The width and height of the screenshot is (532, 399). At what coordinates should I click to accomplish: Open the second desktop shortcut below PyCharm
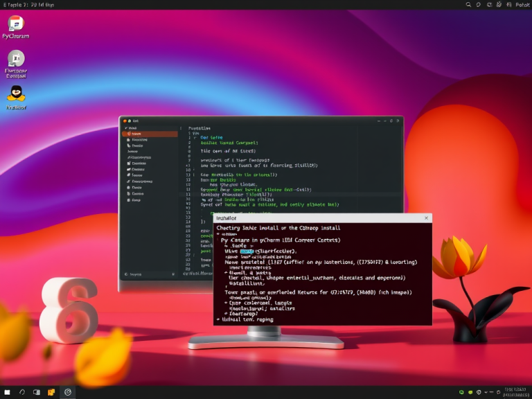click(x=16, y=64)
